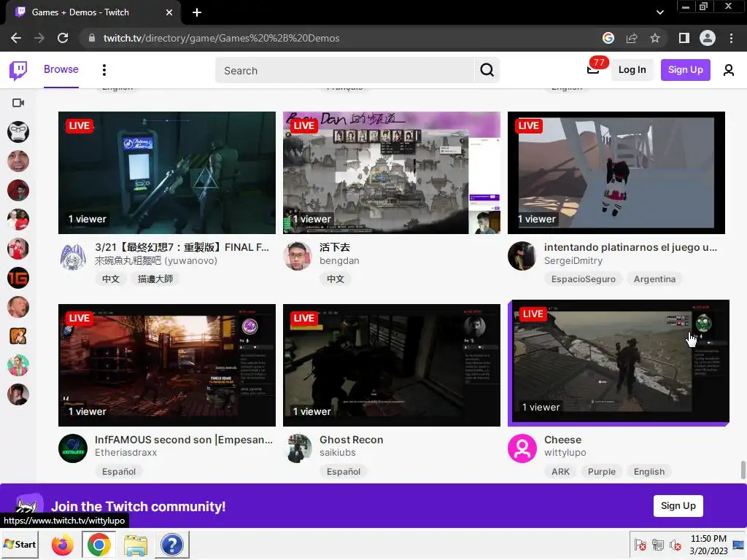Open the FINAL FANTASY stream thumbnail
The height and width of the screenshot is (560, 747).
167,173
